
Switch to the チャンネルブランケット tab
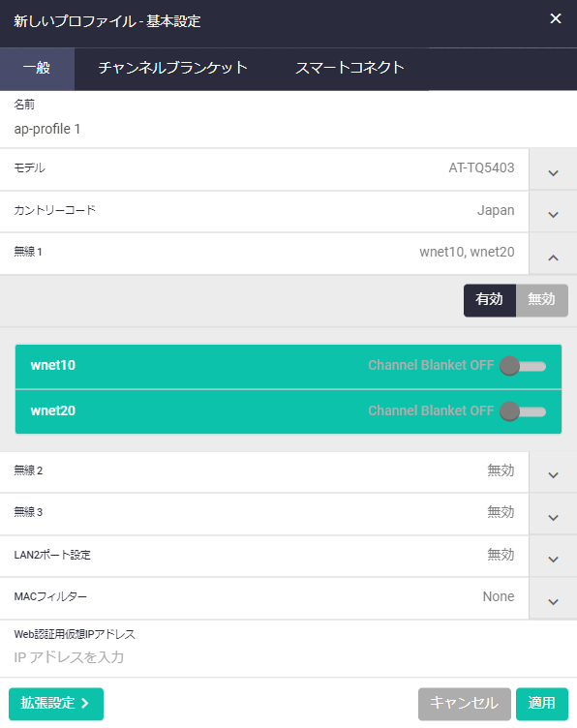click(x=172, y=68)
